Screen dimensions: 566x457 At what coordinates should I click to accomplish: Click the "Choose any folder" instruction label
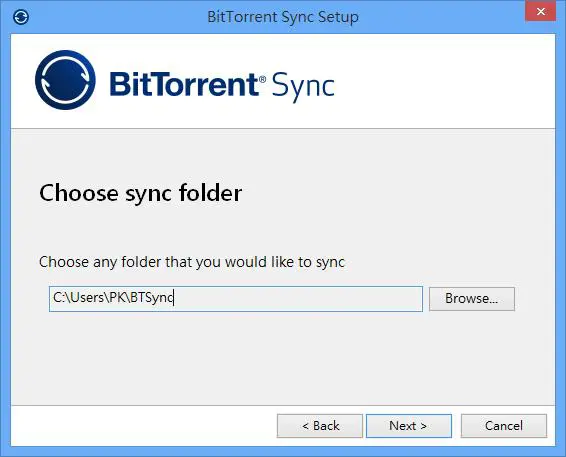[192, 262]
